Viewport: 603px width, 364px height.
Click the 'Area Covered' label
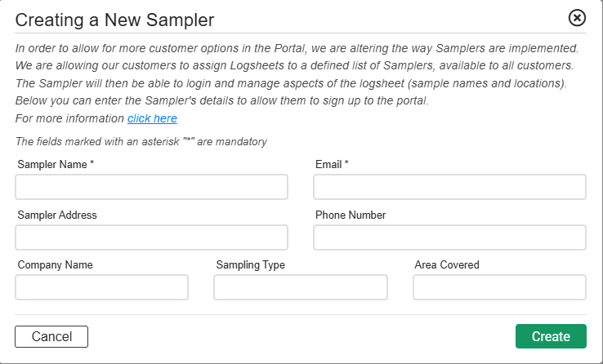pyautogui.click(x=447, y=265)
